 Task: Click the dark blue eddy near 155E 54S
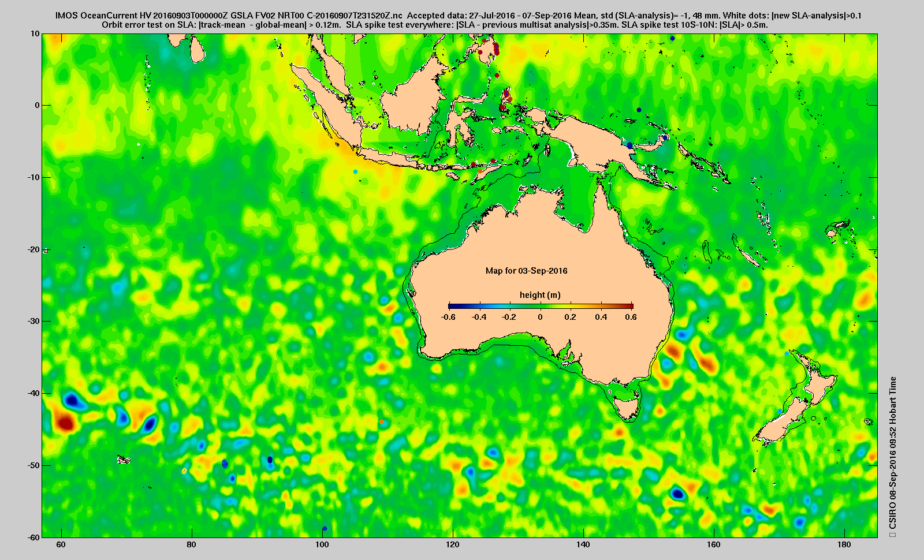pos(677,494)
